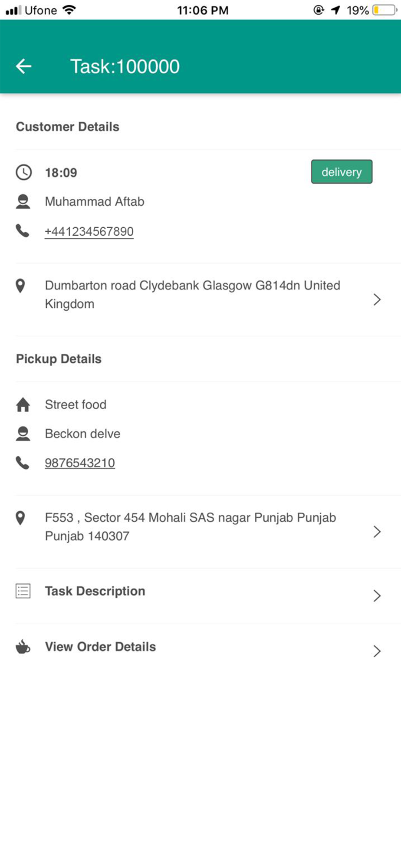Tap the person icon beside Beckon delve
The image size is (401, 868).
pos(23,434)
